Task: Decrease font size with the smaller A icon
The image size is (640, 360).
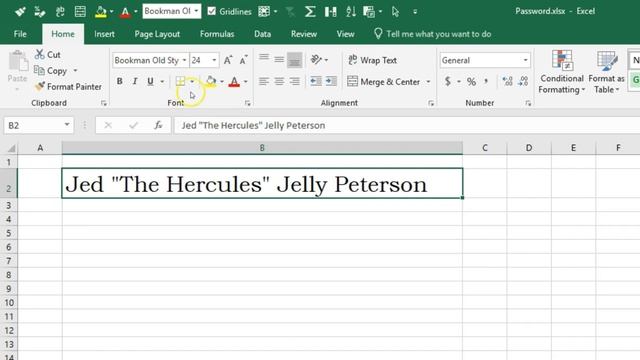Action: [x=243, y=60]
